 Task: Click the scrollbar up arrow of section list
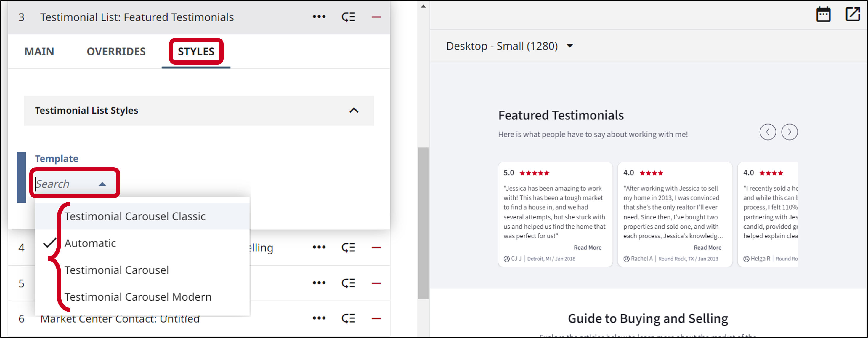[x=423, y=6]
